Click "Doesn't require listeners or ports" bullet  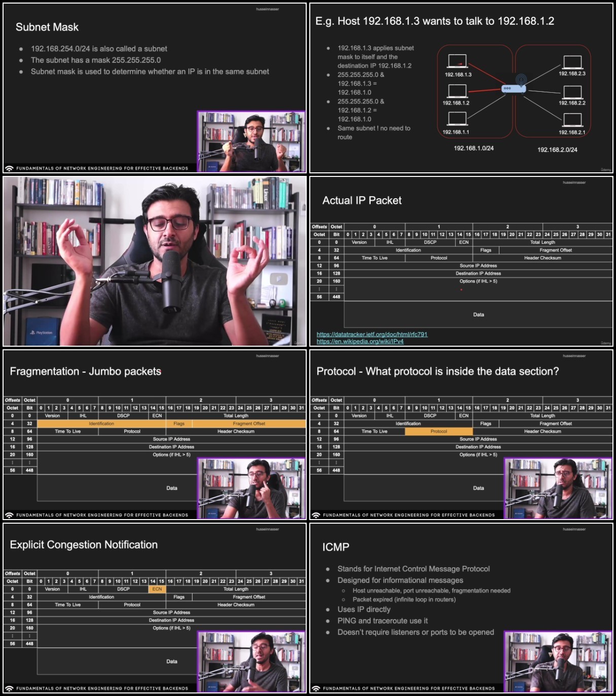(x=416, y=632)
